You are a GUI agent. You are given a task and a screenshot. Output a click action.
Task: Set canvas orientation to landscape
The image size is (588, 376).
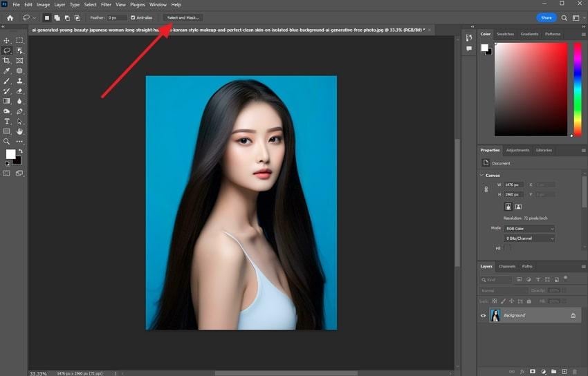click(518, 207)
